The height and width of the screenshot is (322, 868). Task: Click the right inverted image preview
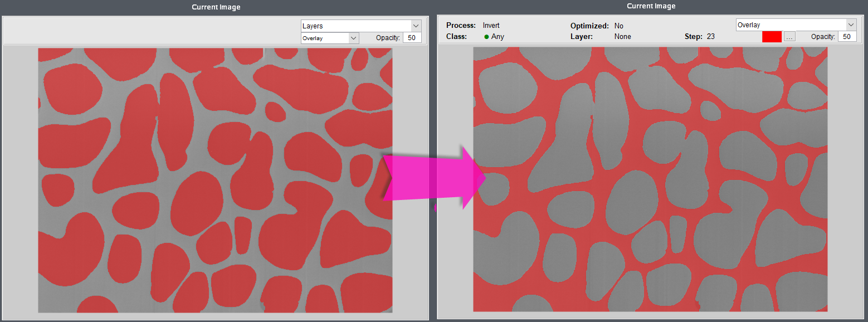tap(650, 179)
